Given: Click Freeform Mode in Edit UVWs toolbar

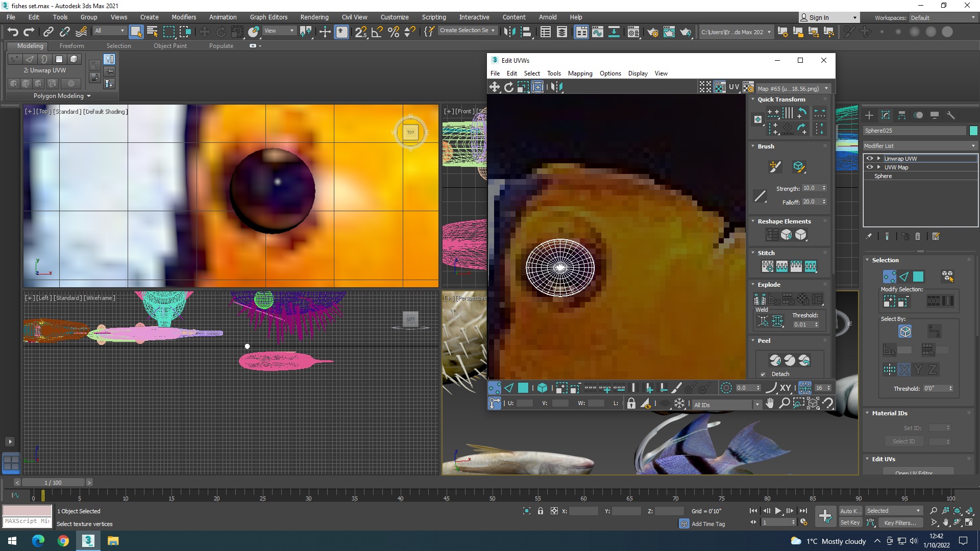Looking at the screenshot, I should [x=537, y=87].
